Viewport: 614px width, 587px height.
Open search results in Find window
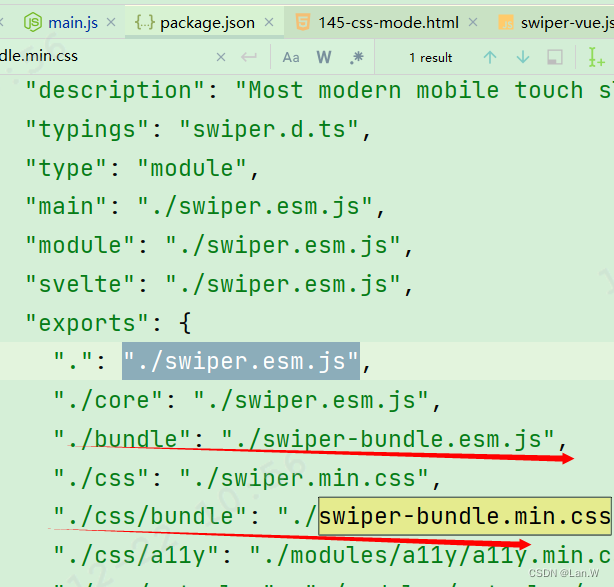point(555,58)
